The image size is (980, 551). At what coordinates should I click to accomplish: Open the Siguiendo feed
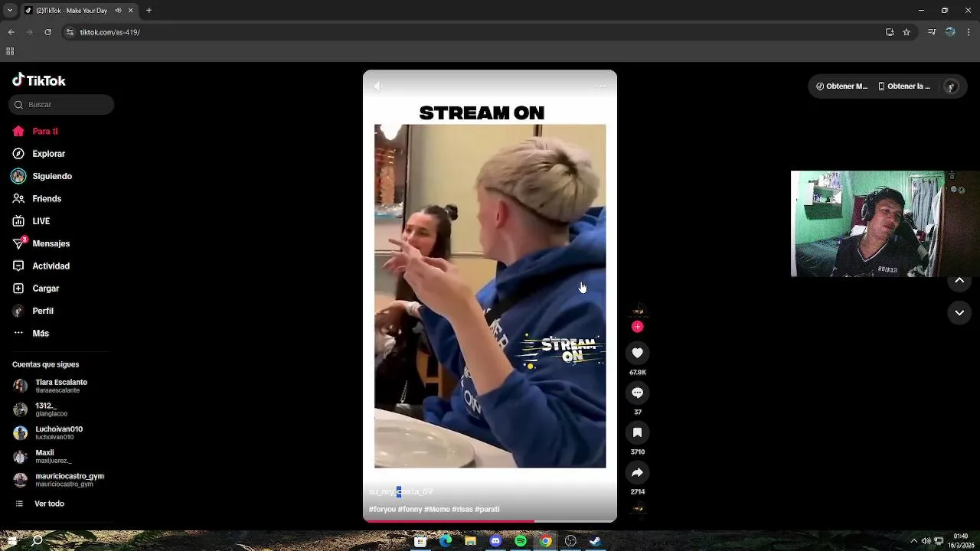point(42,176)
